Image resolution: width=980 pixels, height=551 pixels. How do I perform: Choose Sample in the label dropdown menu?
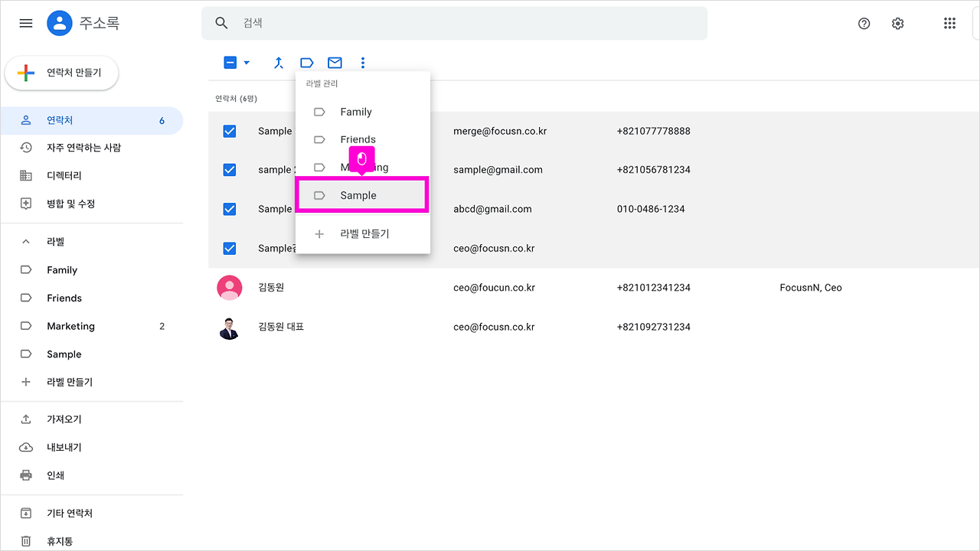363,195
